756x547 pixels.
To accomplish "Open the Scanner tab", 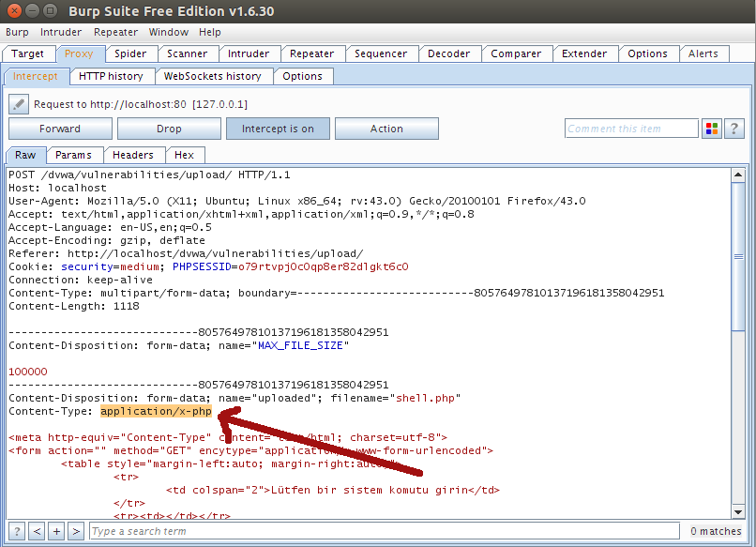I will click(x=187, y=53).
